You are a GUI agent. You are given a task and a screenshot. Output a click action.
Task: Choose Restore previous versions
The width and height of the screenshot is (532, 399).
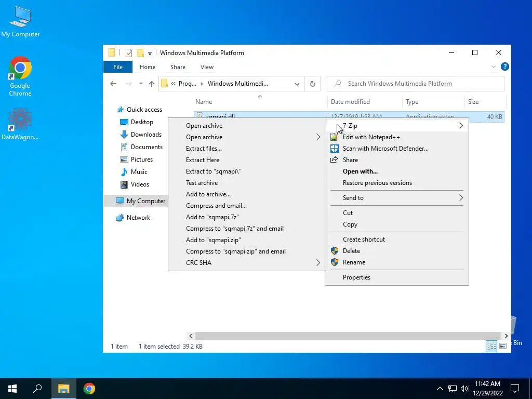(396, 182)
